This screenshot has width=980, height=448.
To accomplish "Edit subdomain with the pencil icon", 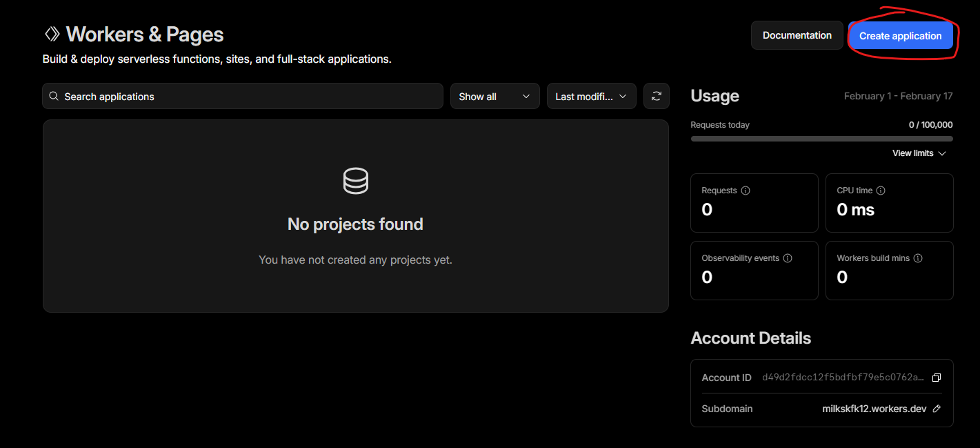I will (937, 409).
